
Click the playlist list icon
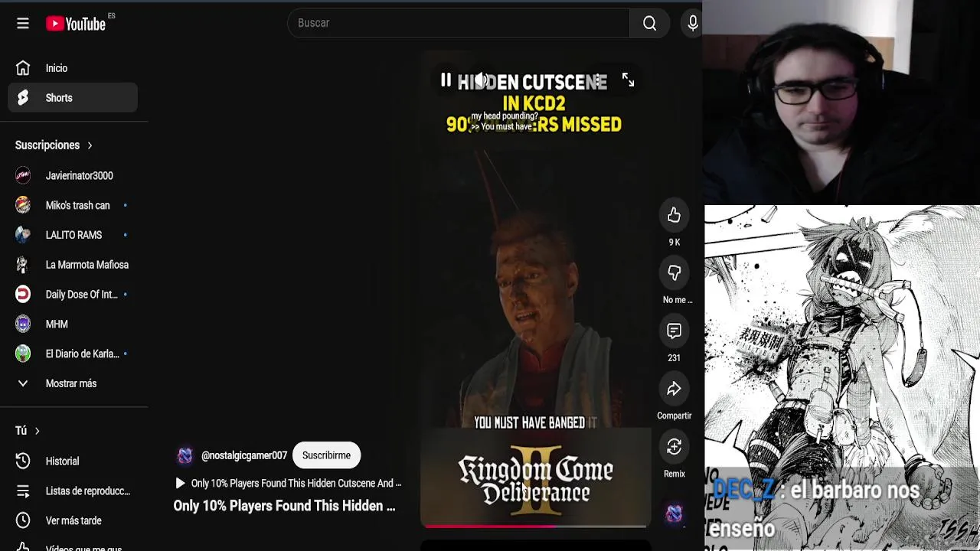23,491
